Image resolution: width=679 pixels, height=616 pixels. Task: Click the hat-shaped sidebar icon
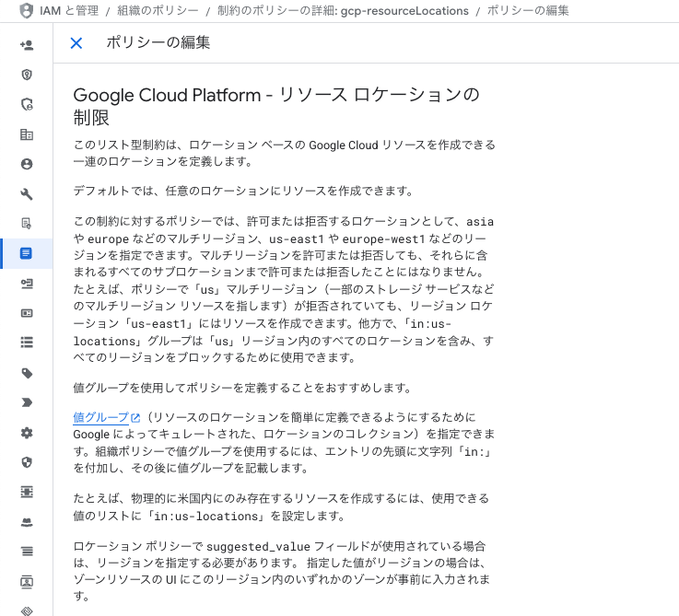pyautogui.click(x=26, y=521)
